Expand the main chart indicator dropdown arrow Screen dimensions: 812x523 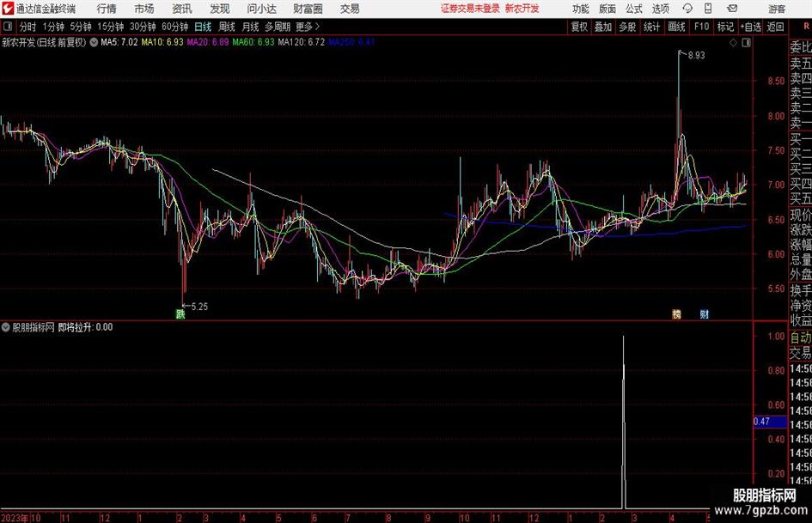coord(94,42)
